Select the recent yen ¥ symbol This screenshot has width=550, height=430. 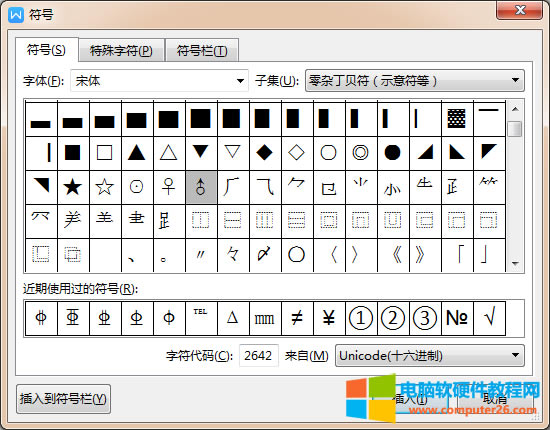click(x=329, y=318)
